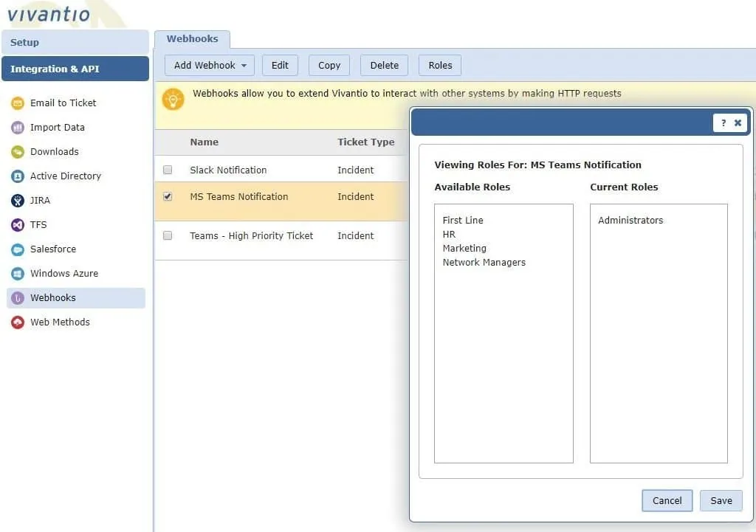Open the Add Webhook dropdown
The height and width of the screenshot is (532, 756).
coord(210,65)
